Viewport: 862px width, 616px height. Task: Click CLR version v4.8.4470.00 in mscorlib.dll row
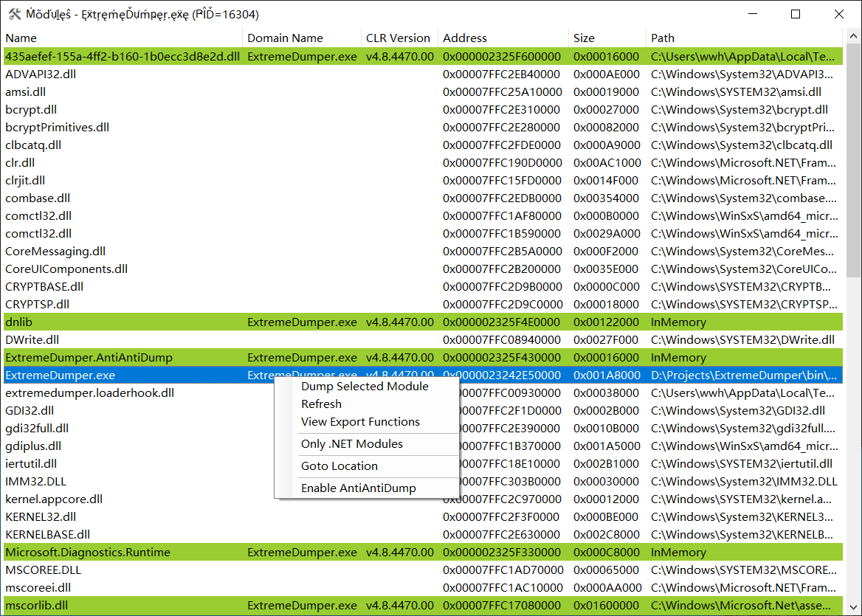[x=400, y=605]
